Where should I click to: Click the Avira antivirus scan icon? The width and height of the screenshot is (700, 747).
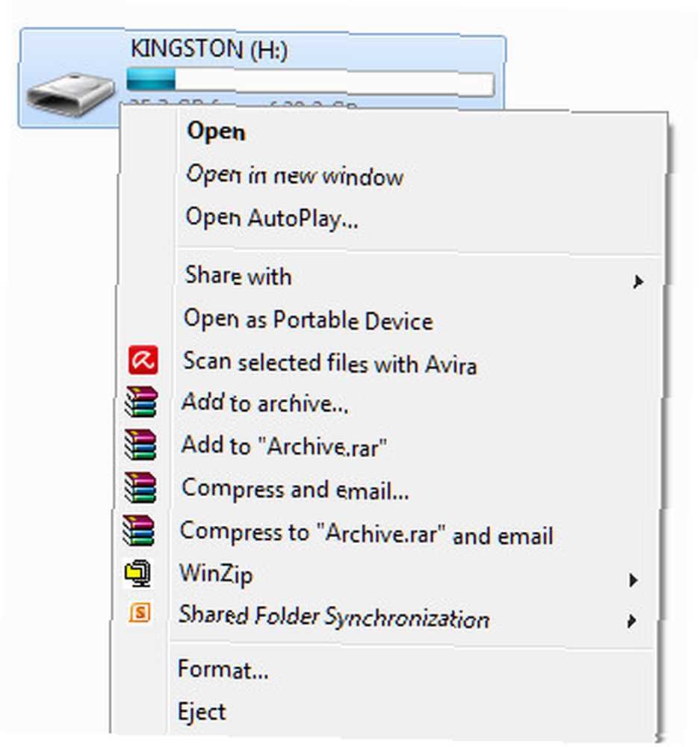click(143, 360)
